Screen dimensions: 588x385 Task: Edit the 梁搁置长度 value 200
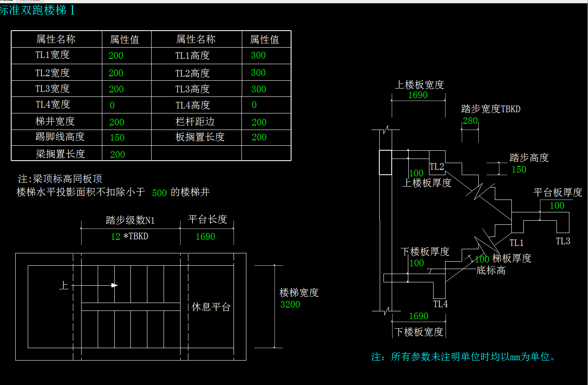pyautogui.click(x=118, y=154)
